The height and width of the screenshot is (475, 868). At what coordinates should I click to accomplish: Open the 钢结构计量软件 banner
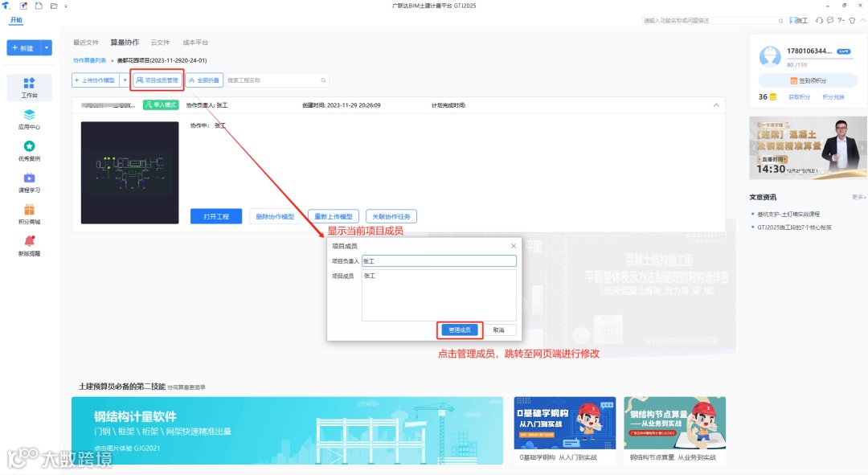pos(287,430)
